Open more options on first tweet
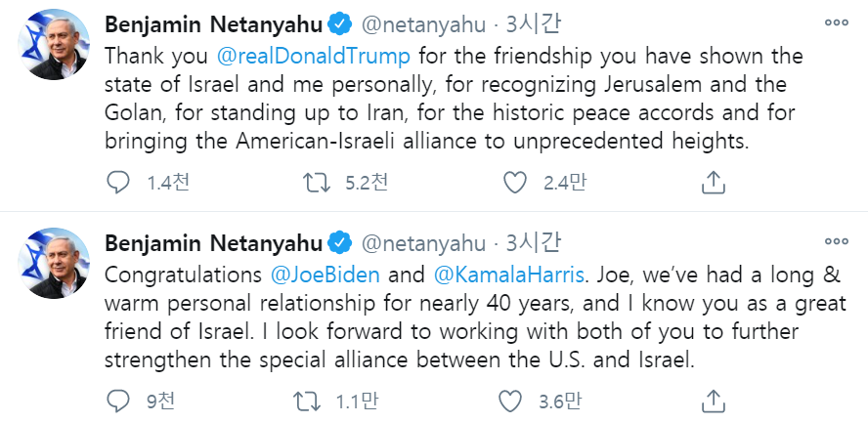This screenshot has width=868, height=423. pos(835,22)
